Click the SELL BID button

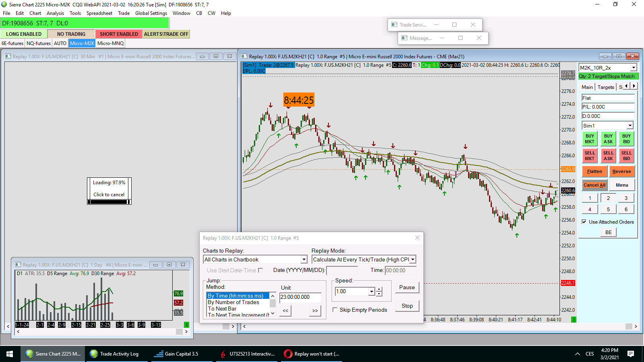coord(626,156)
